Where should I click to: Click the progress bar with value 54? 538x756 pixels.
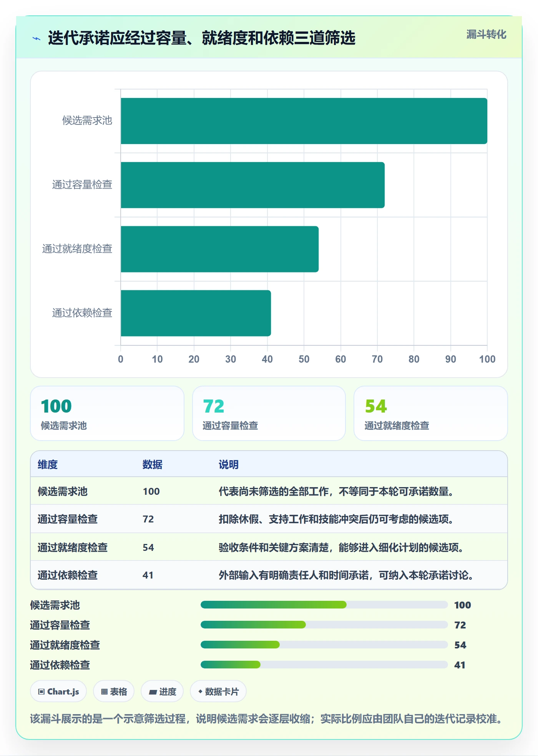(x=324, y=645)
